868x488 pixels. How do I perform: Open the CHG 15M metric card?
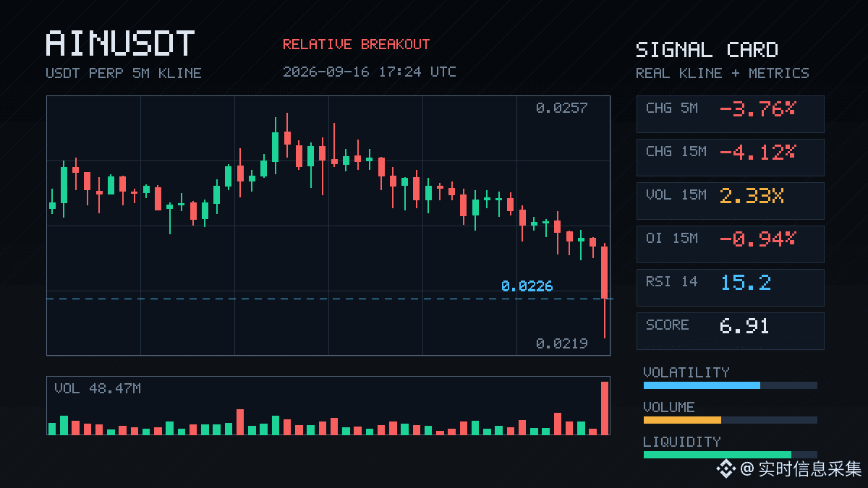(x=730, y=157)
